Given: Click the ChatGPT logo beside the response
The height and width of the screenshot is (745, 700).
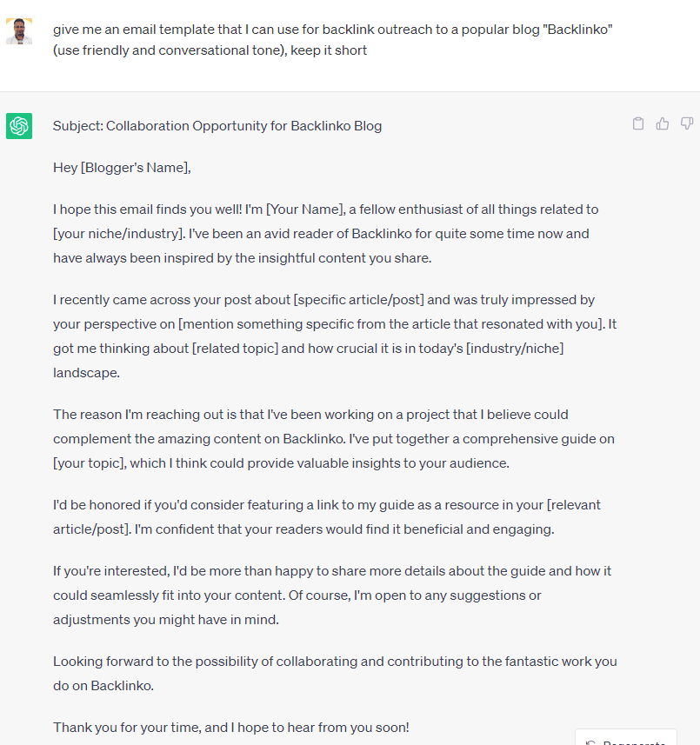Looking at the screenshot, I should 19,126.
